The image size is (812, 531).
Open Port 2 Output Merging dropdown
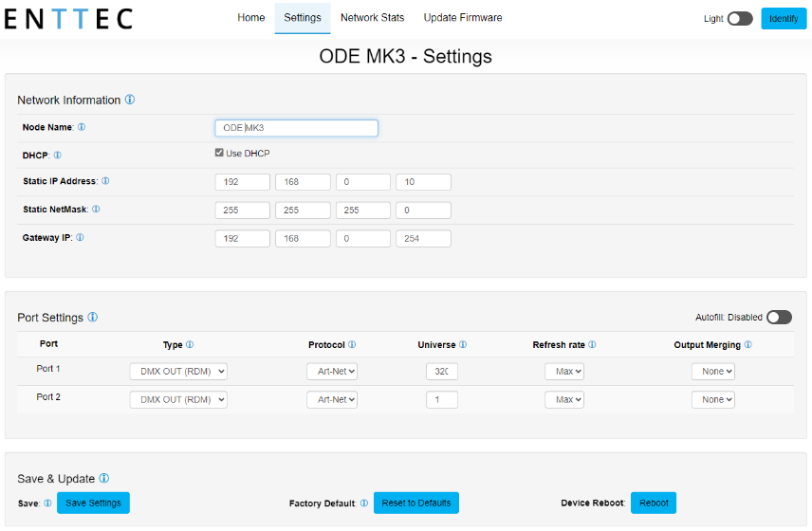(x=713, y=399)
